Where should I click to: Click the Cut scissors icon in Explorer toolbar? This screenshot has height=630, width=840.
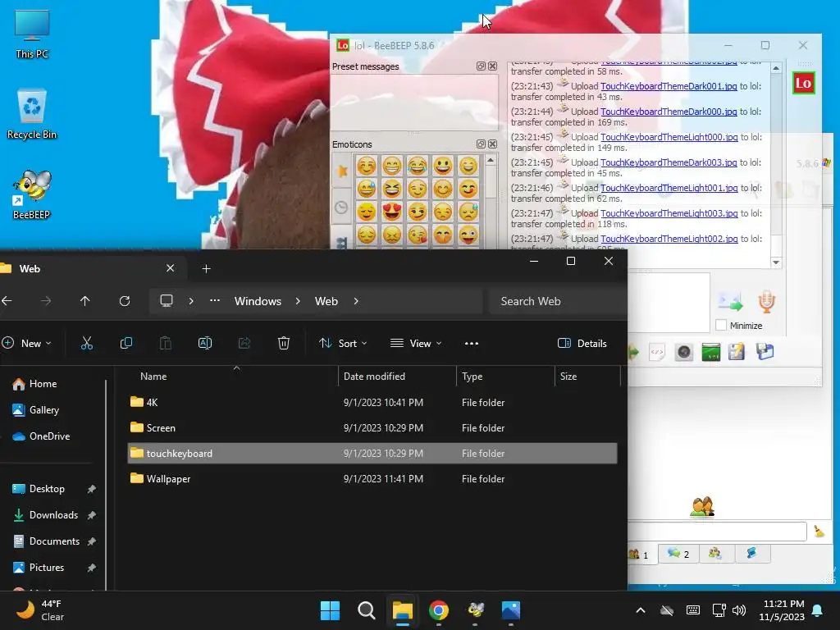point(87,344)
